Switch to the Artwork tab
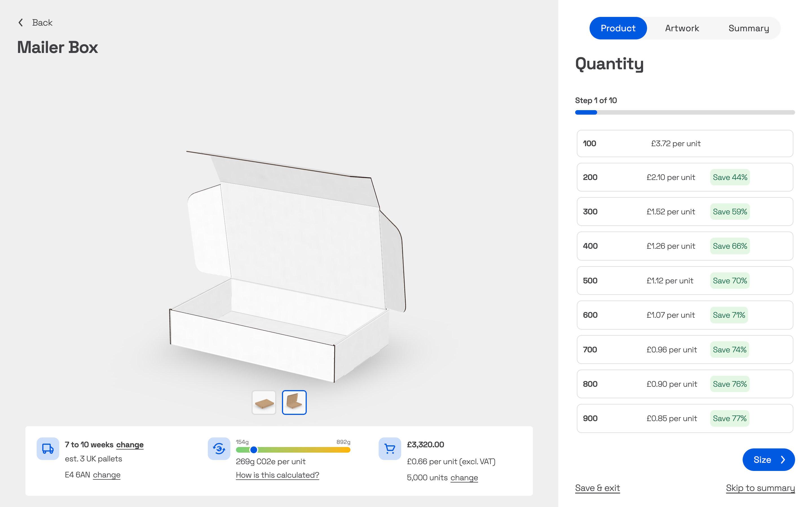This screenshot has width=812, height=507. tap(682, 28)
